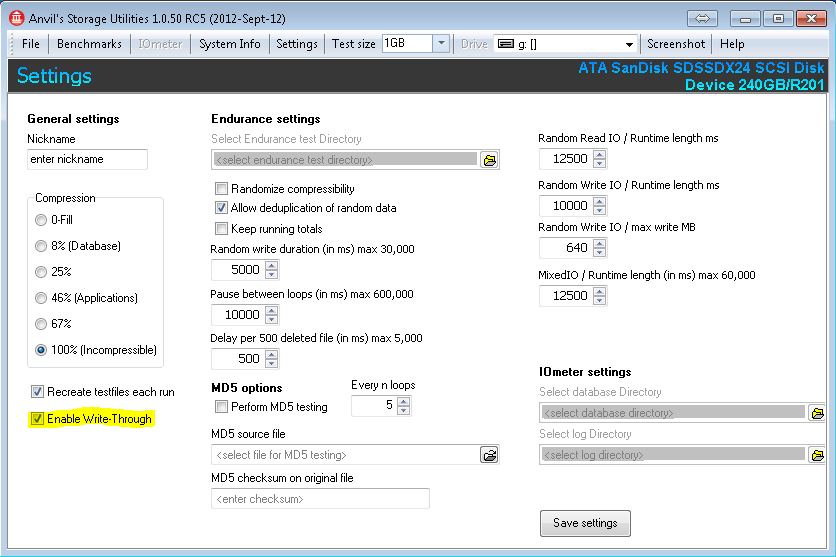Image resolution: width=836 pixels, height=557 pixels.
Task: Click the MD5 source file field
Action: [345, 455]
